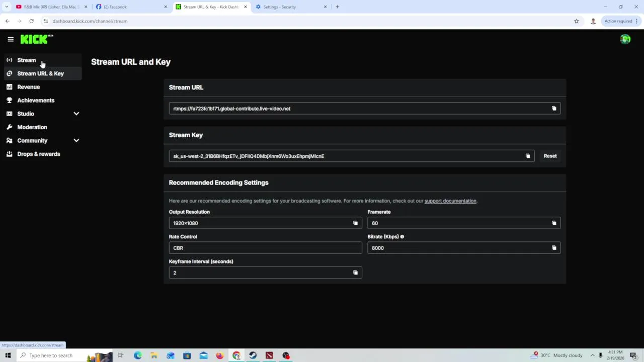Open the weather widget showing 30°C
This screenshot has height=362, width=644.
[x=556, y=355]
